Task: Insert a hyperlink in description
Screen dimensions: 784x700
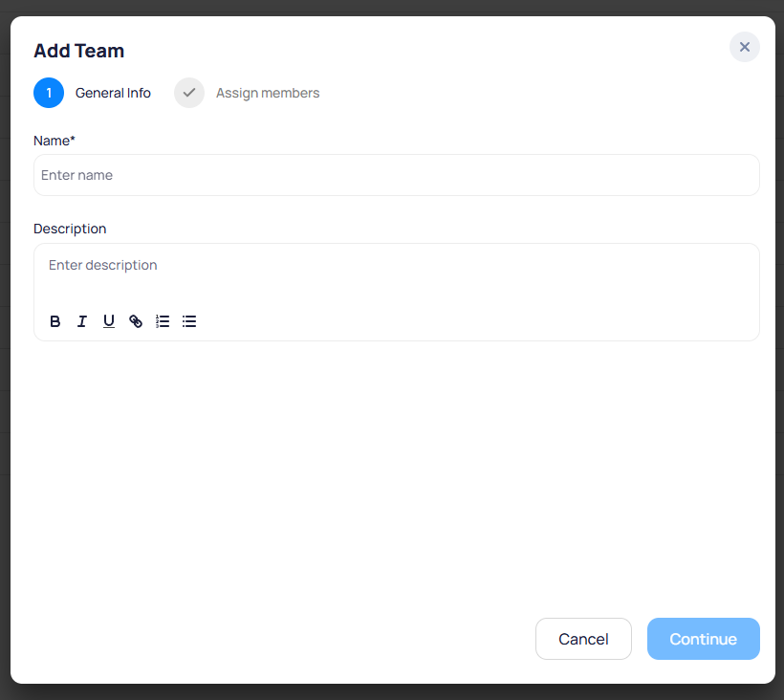Action: tap(136, 321)
